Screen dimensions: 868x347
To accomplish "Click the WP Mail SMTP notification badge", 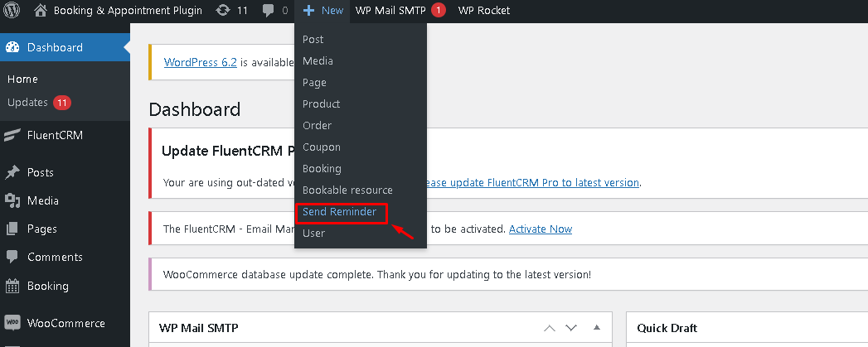I will [x=439, y=10].
